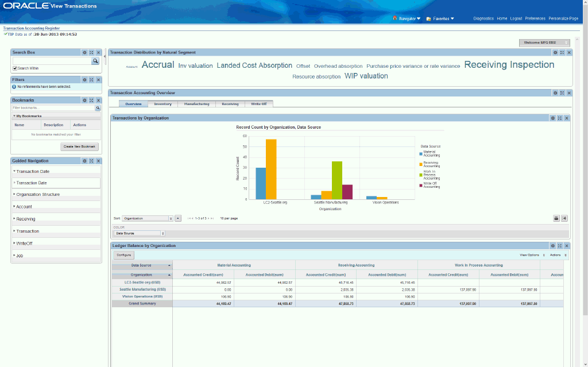Open Bookmarks panel settings gear
The width and height of the screenshot is (588, 367).
tap(84, 100)
